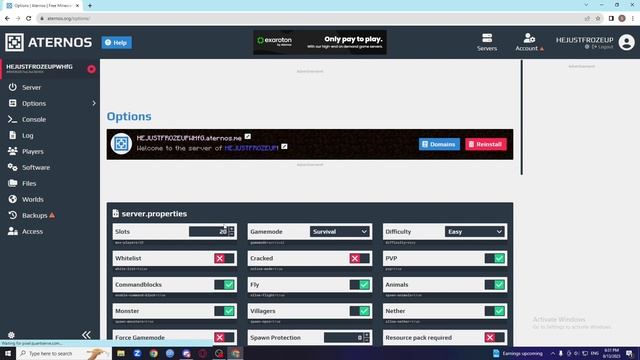Click the user avatar icon
The width and height of the screenshot is (640, 360).
pos(626,42)
